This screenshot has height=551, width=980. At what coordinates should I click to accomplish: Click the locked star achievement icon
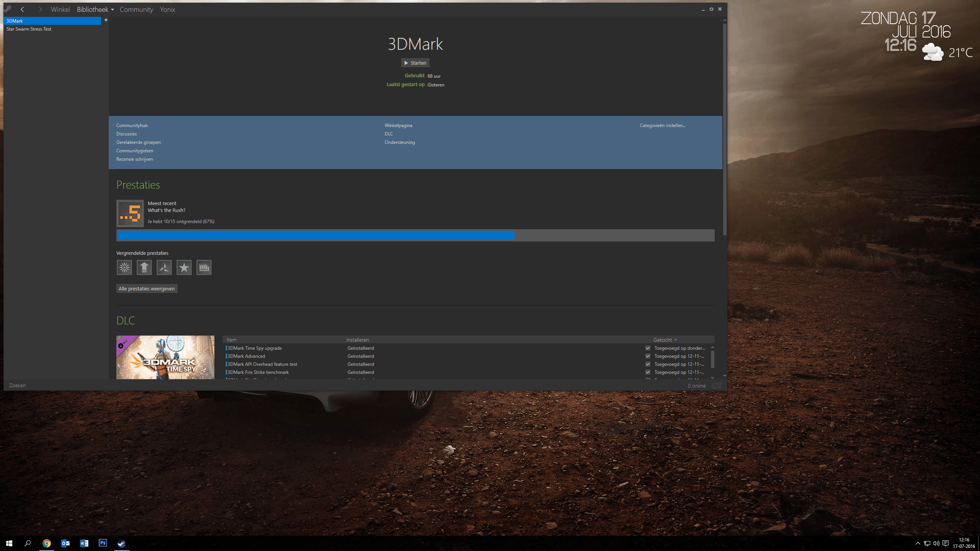(184, 267)
